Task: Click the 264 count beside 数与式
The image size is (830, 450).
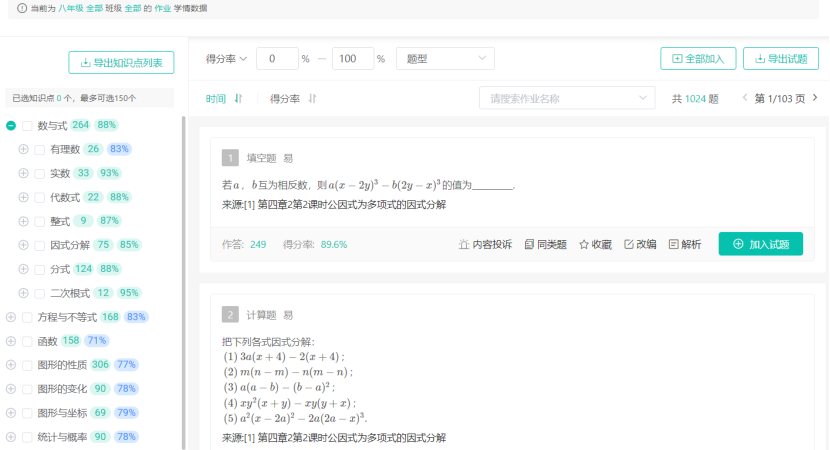Action: click(x=80, y=125)
